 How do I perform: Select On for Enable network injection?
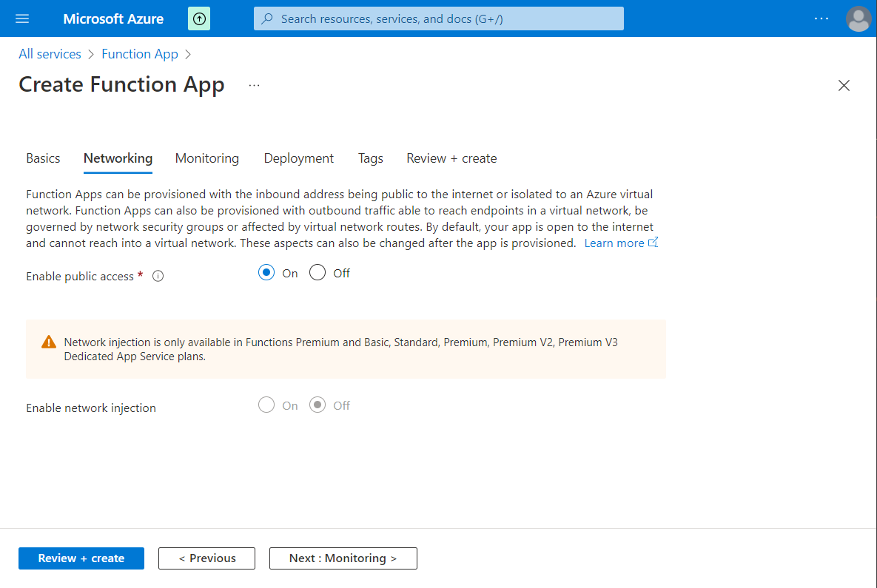266,405
